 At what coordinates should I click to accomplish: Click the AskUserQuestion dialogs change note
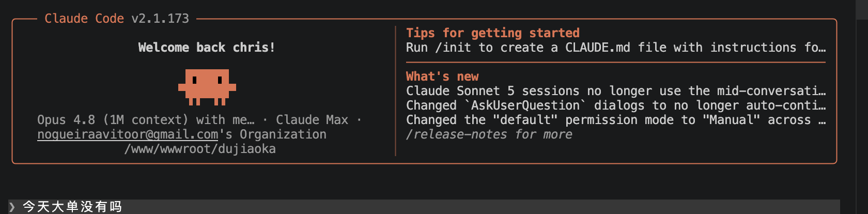616,105
